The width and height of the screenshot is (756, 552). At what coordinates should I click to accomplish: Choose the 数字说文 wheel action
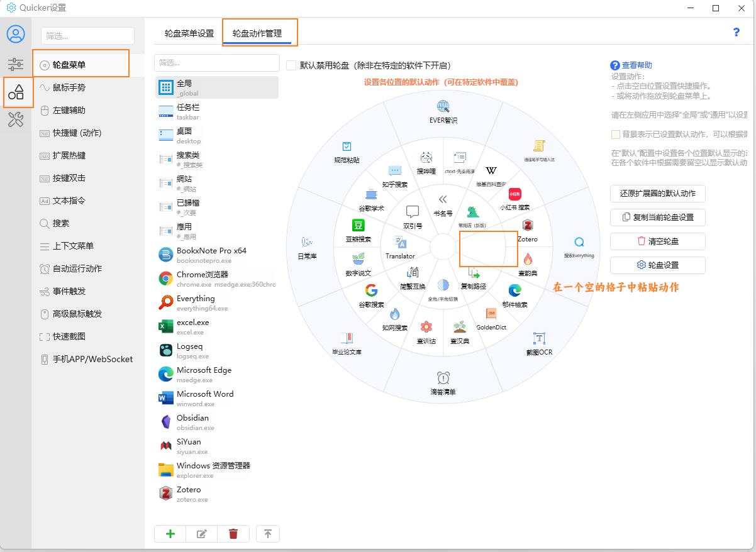(x=358, y=265)
